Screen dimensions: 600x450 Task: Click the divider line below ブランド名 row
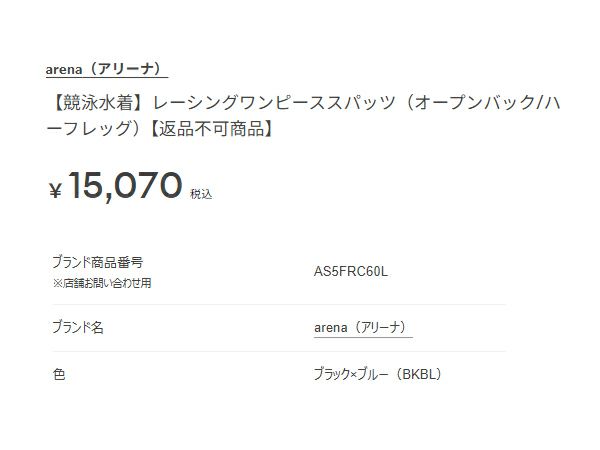coord(278,351)
